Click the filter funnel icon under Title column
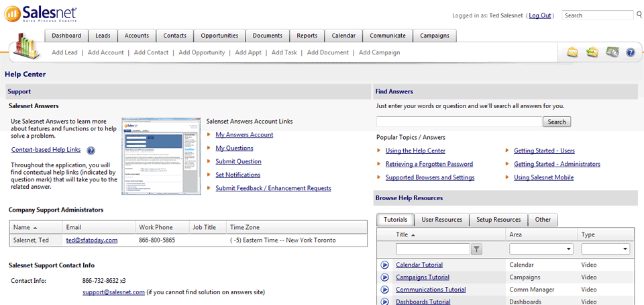Image resolution: width=644 pixels, height=305 pixels. tap(476, 249)
